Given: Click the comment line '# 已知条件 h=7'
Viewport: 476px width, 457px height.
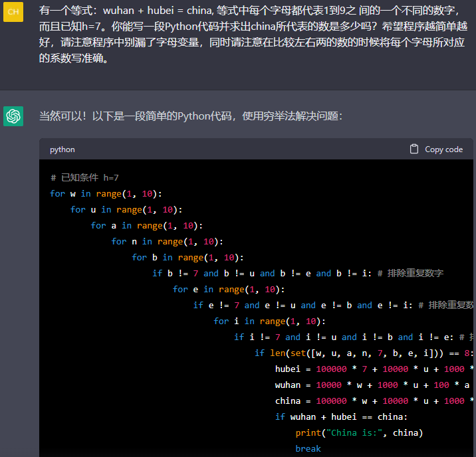Looking at the screenshot, I should 84,177.
